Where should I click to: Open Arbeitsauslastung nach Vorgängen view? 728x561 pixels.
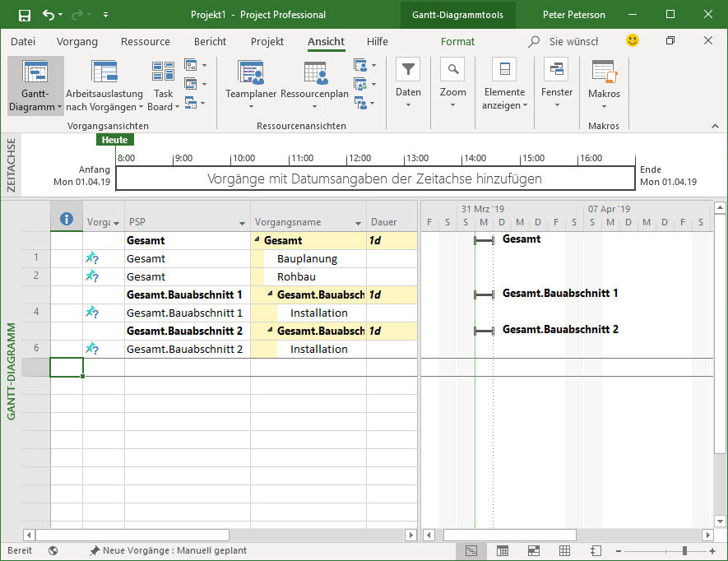[104, 86]
